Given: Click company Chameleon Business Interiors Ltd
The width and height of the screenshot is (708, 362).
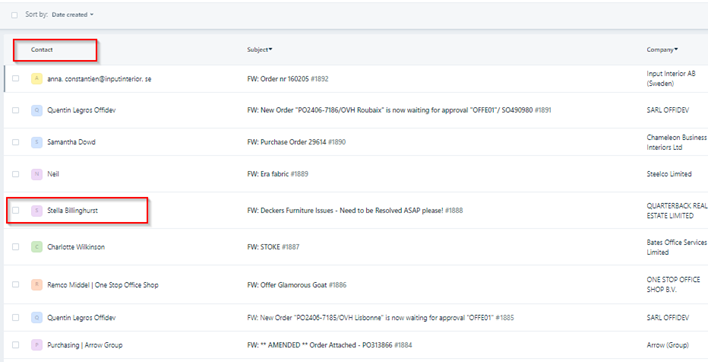Looking at the screenshot, I should 677,142.
